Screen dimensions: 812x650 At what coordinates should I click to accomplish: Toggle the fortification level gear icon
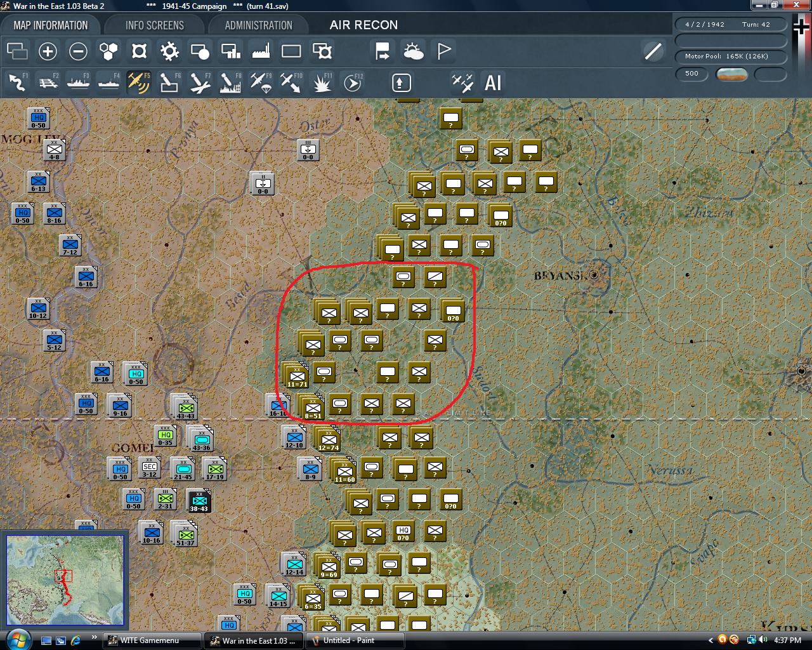169,51
